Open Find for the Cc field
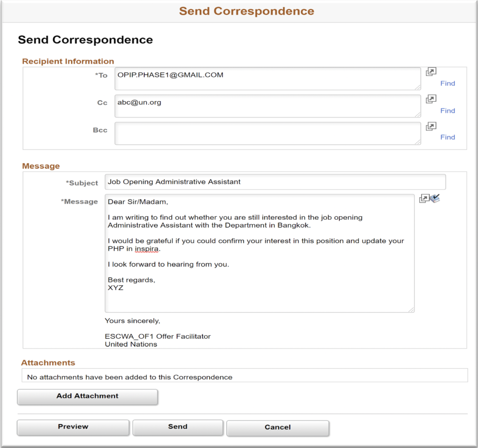The height and width of the screenshot is (448, 478). point(447,110)
